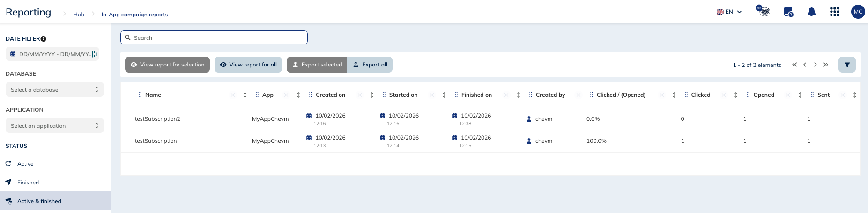868x213 pixels.
Task: Open the help chat icon
Action: (x=788, y=12)
